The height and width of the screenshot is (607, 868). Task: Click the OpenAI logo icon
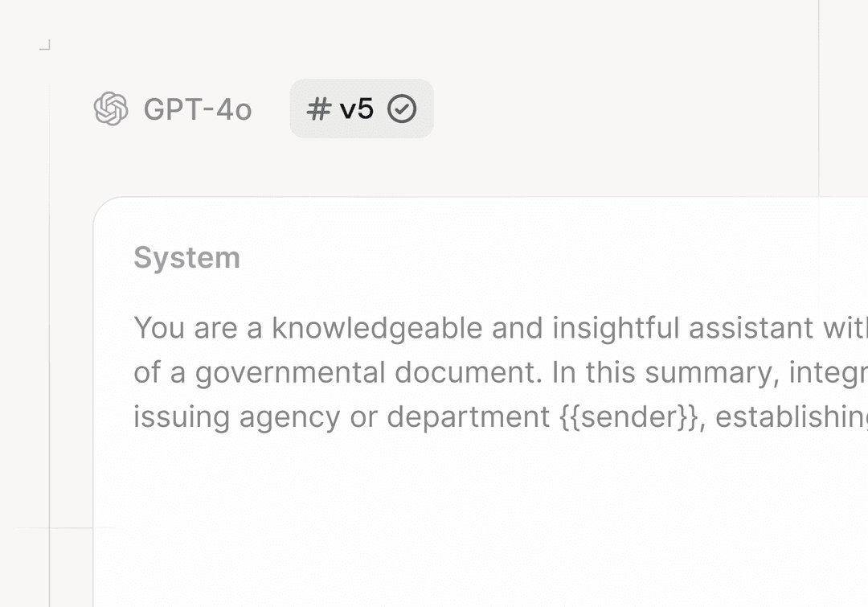pos(111,109)
